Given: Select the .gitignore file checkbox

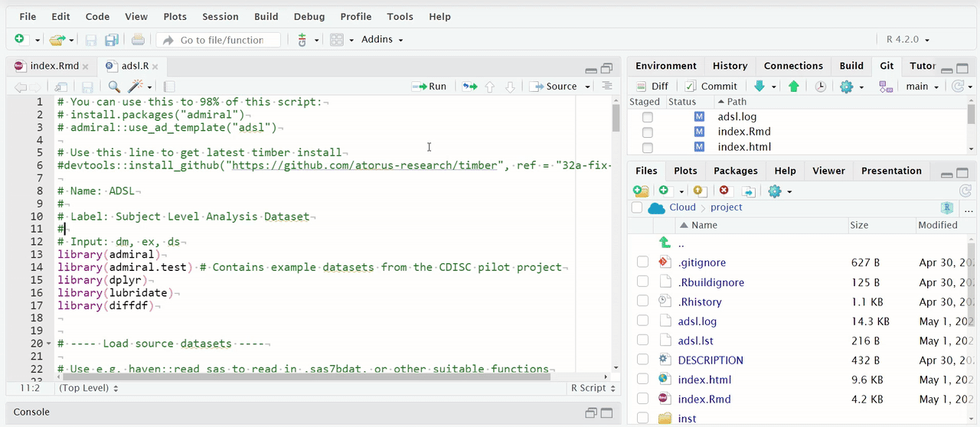Looking at the screenshot, I should 642,262.
